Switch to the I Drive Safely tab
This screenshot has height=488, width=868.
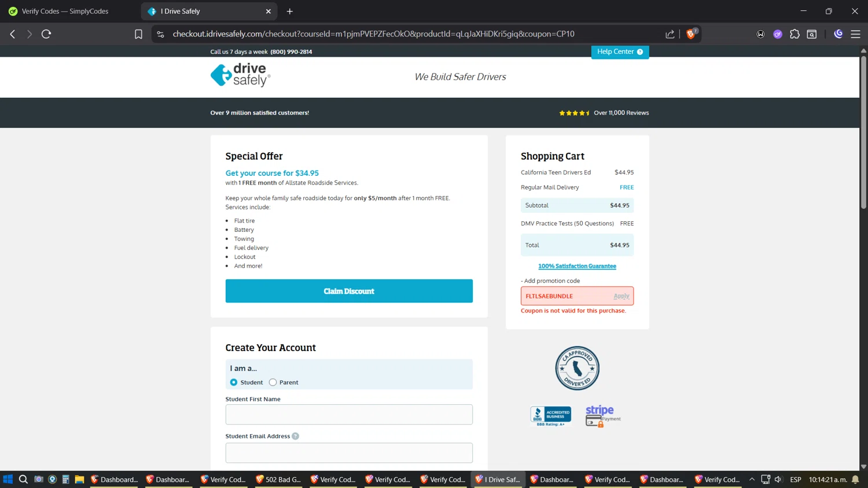(209, 11)
